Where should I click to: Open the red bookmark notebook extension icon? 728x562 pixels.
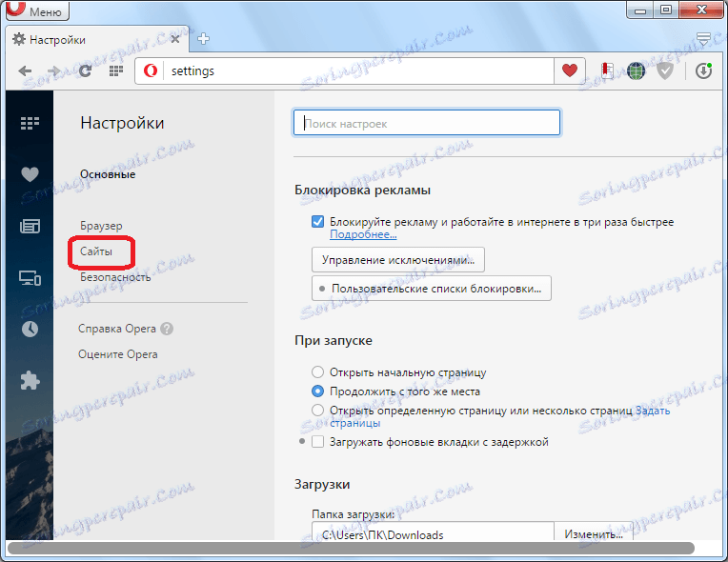click(607, 71)
